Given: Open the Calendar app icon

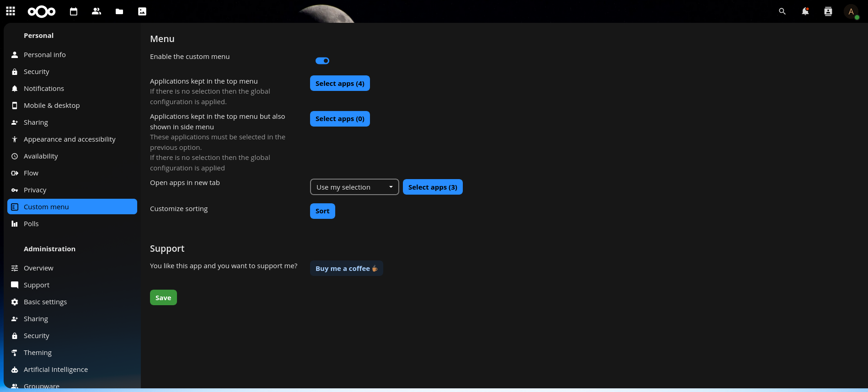Looking at the screenshot, I should point(74,11).
